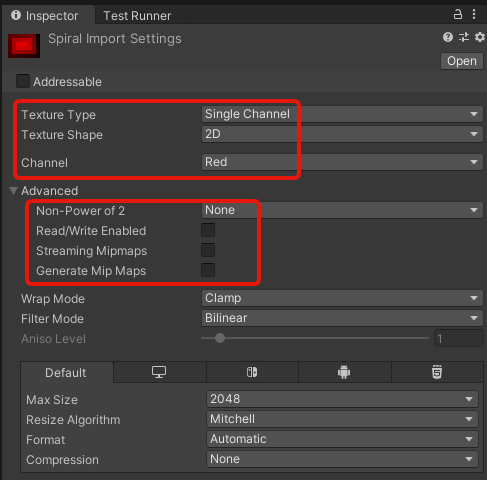Viewport: 487px width, 480px height.
Task: Open the help reference question-mark icon
Action: tap(448, 37)
